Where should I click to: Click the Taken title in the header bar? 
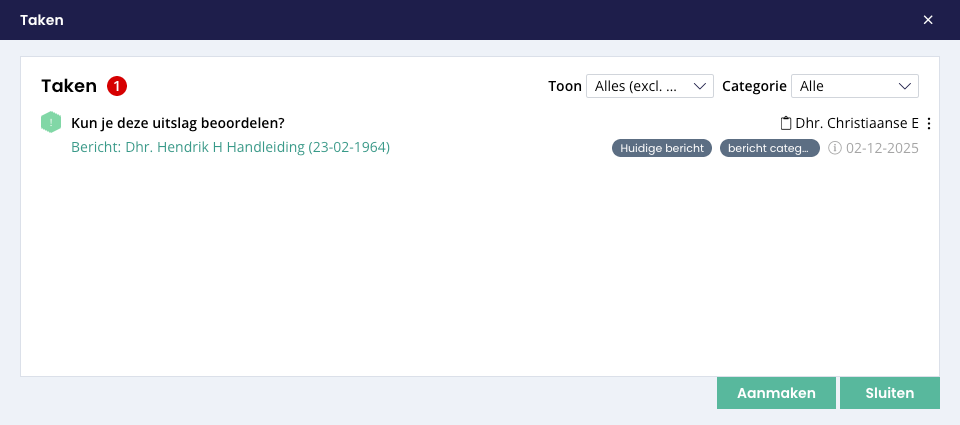click(x=41, y=20)
